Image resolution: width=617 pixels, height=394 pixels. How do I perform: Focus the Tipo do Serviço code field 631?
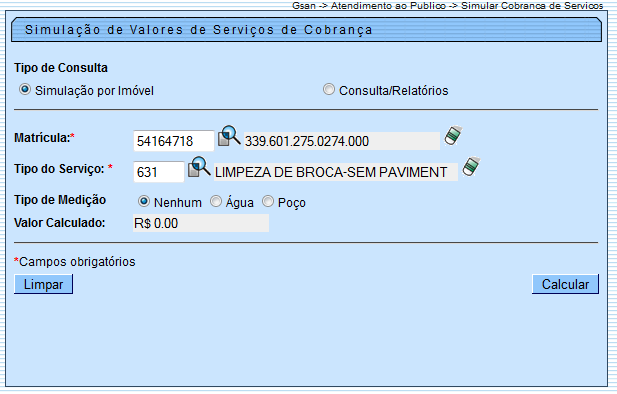point(159,172)
